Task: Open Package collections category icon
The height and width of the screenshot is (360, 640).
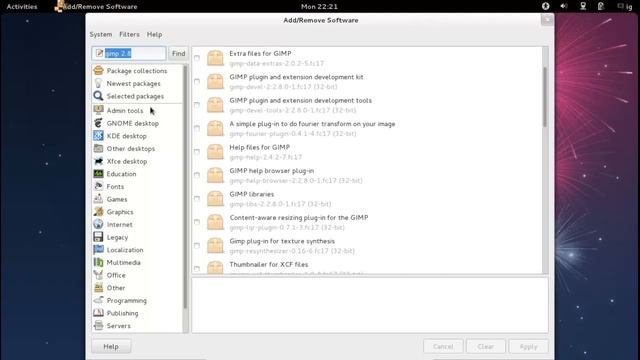Action: pos(98,71)
